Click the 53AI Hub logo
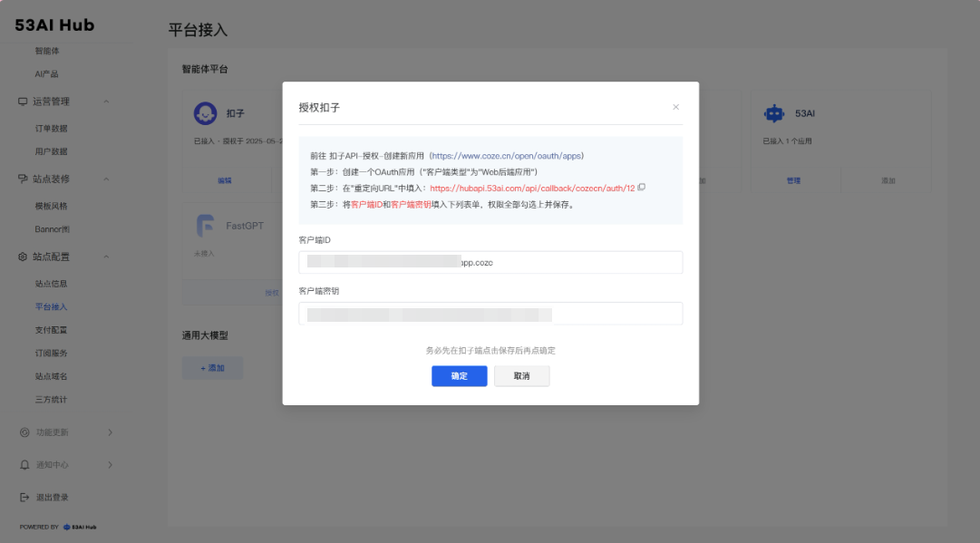Image resolution: width=980 pixels, height=543 pixels. (54, 25)
